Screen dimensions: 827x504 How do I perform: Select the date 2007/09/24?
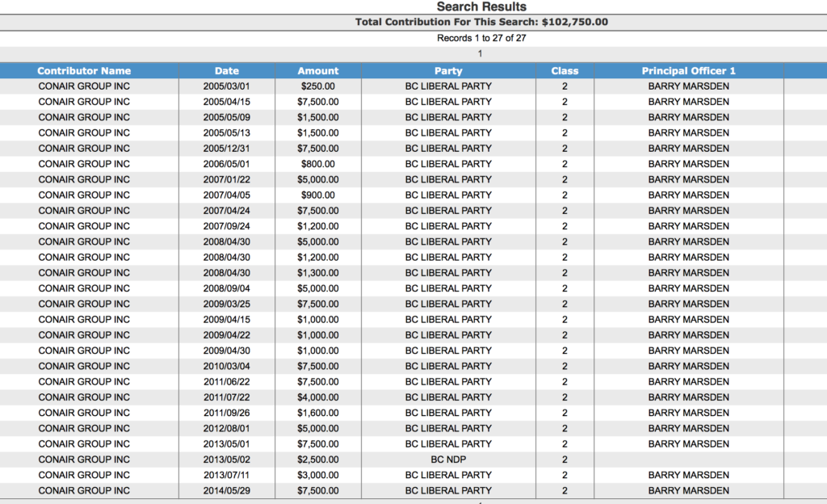coord(227,226)
